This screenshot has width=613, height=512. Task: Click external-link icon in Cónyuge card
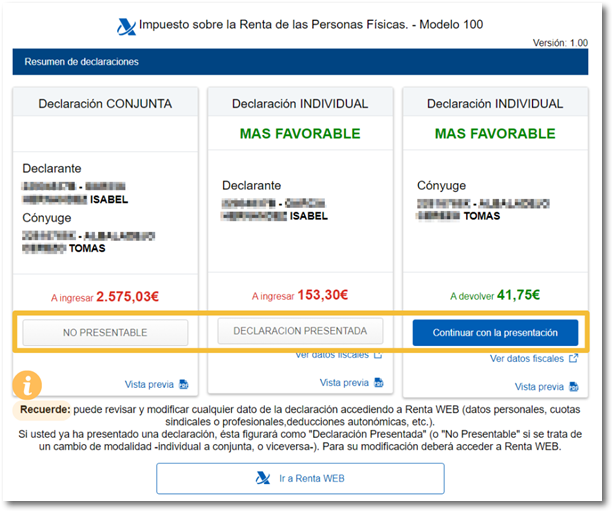(x=573, y=359)
